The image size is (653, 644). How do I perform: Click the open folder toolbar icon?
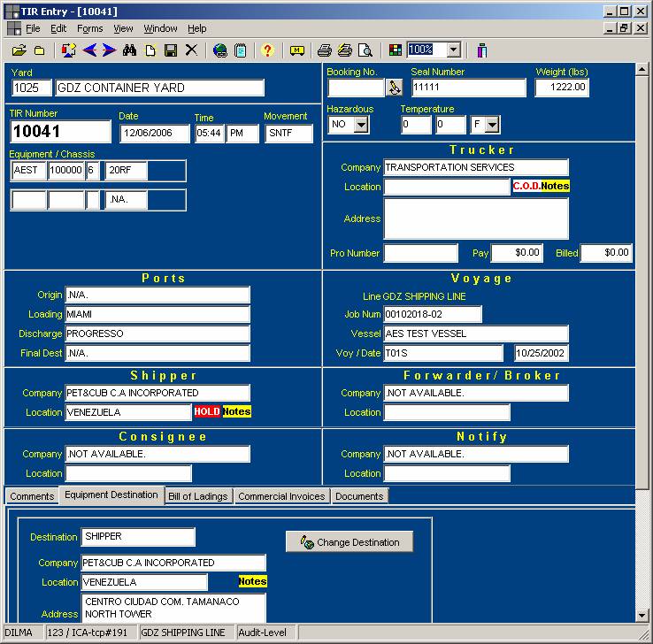click(x=19, y=50)
